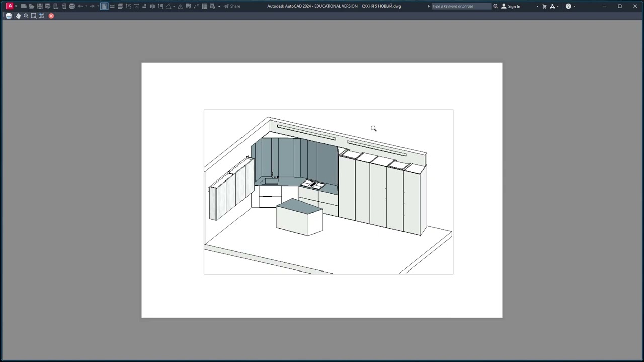Open the Help question mark icon
The image size is (644, 362).
coord(568,6)
